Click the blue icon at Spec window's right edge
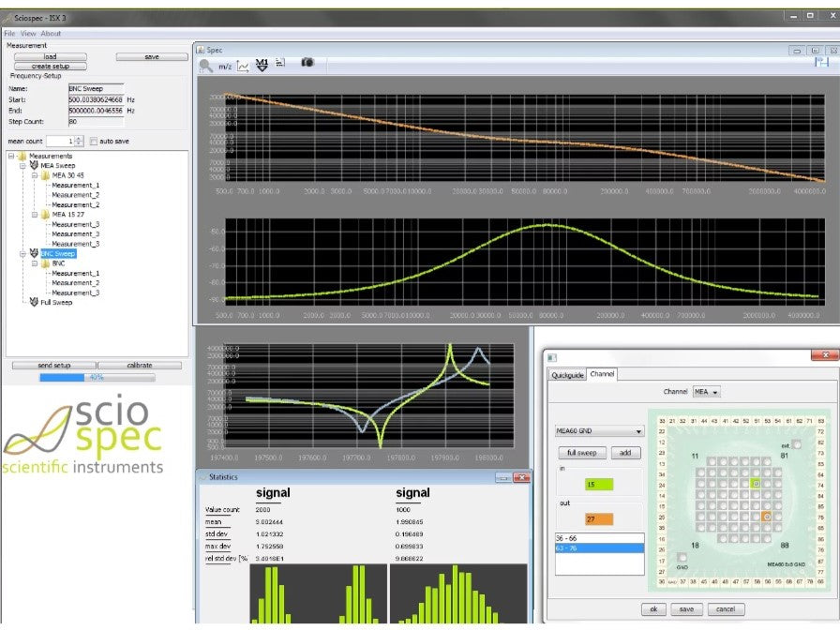The height and width of the screenshot is (630, 840). coord(821,62)
